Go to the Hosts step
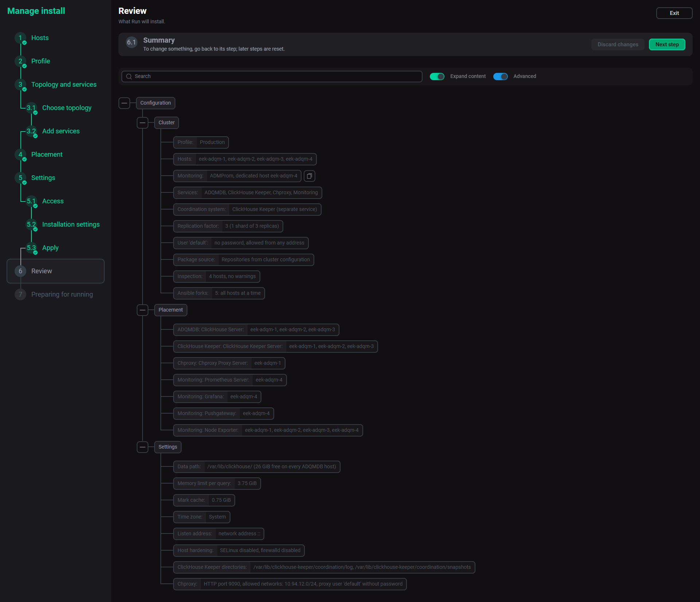 40,38
